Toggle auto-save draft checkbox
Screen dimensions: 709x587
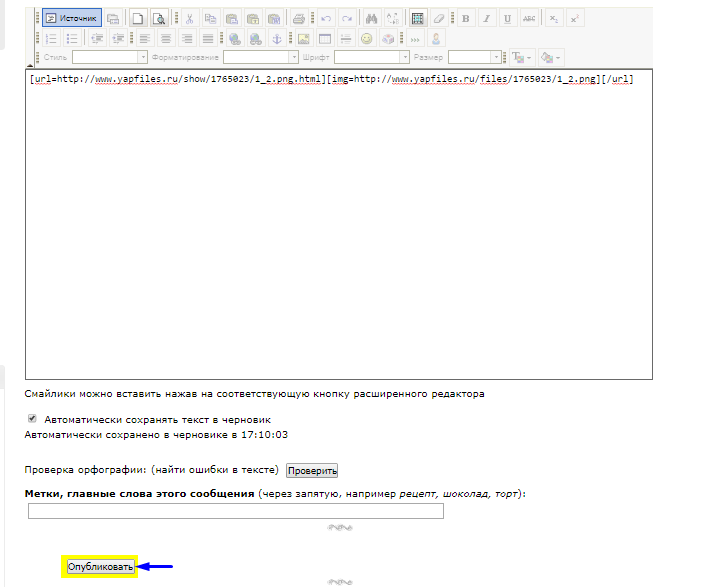(32, 419)
